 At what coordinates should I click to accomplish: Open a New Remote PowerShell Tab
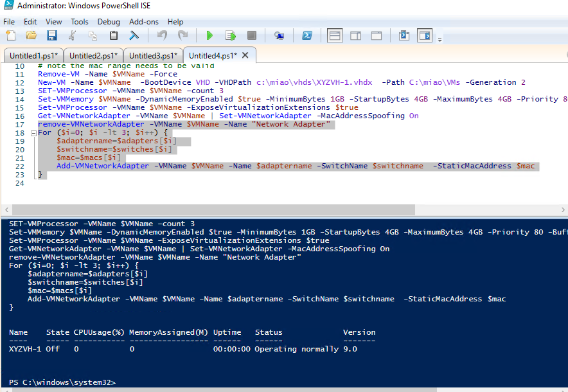[279, 35]
